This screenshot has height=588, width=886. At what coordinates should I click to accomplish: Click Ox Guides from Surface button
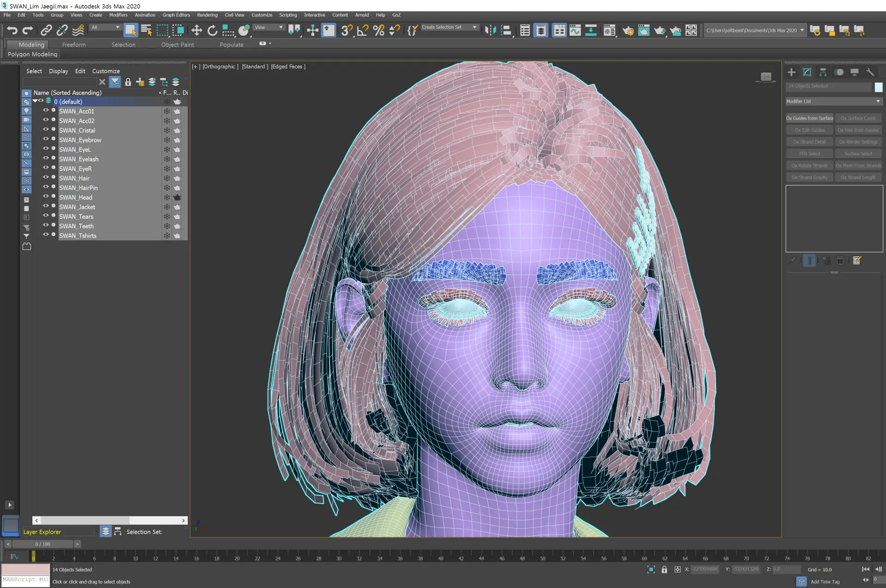809,118
